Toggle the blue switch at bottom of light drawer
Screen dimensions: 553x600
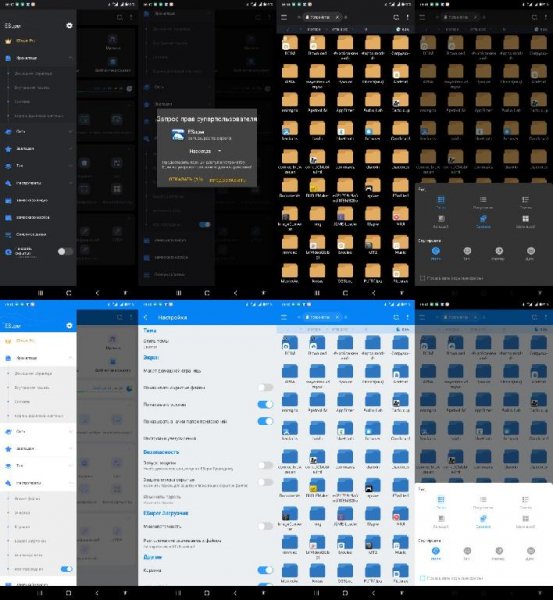[67, 569]
